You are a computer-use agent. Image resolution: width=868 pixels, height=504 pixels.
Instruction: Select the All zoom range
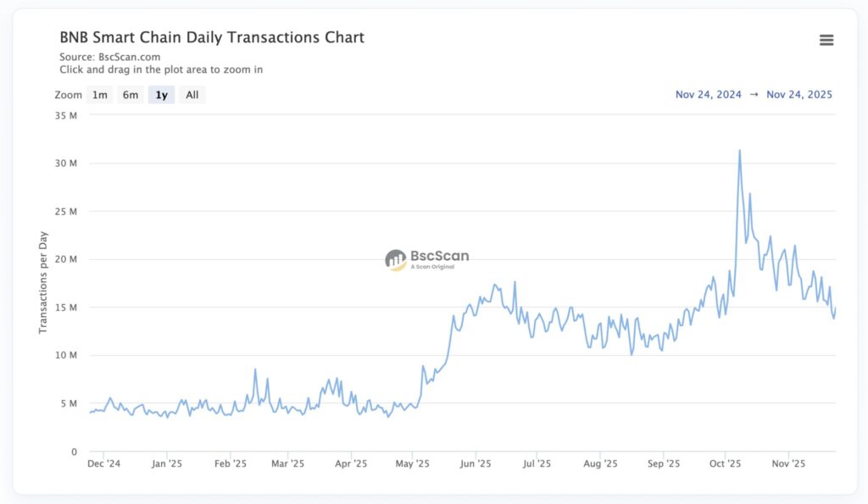coord(192,94)
